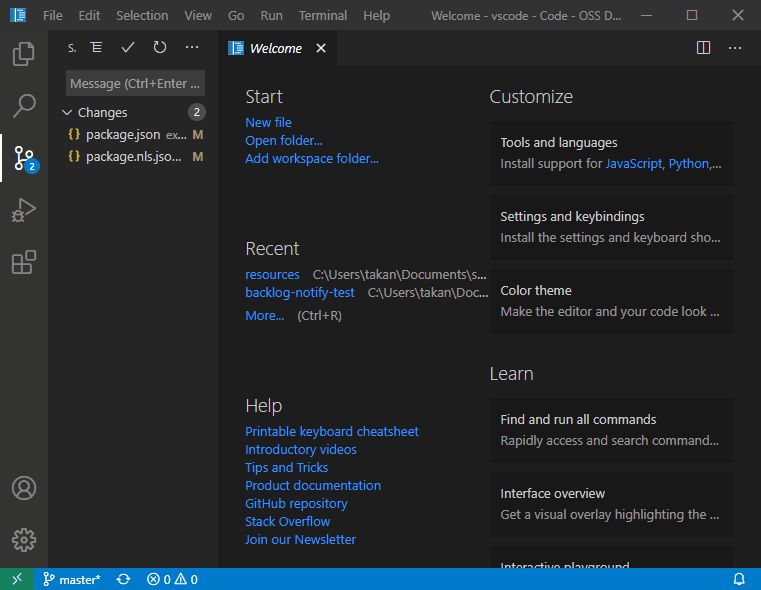Open recent folder resources
This screenshot has height=590, width=761.
272,275
